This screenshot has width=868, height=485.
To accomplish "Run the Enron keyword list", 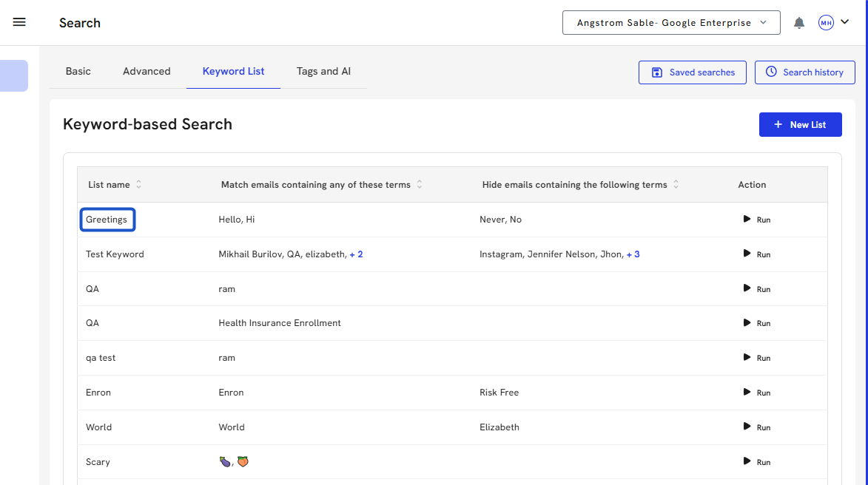I will pyautogui.click(x=756, y=393).
